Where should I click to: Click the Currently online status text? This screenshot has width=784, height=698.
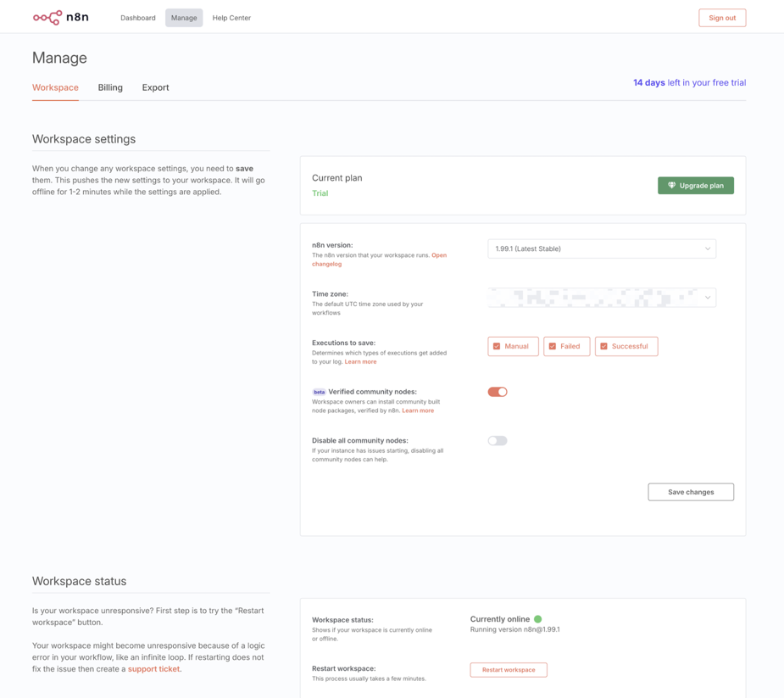499,619
